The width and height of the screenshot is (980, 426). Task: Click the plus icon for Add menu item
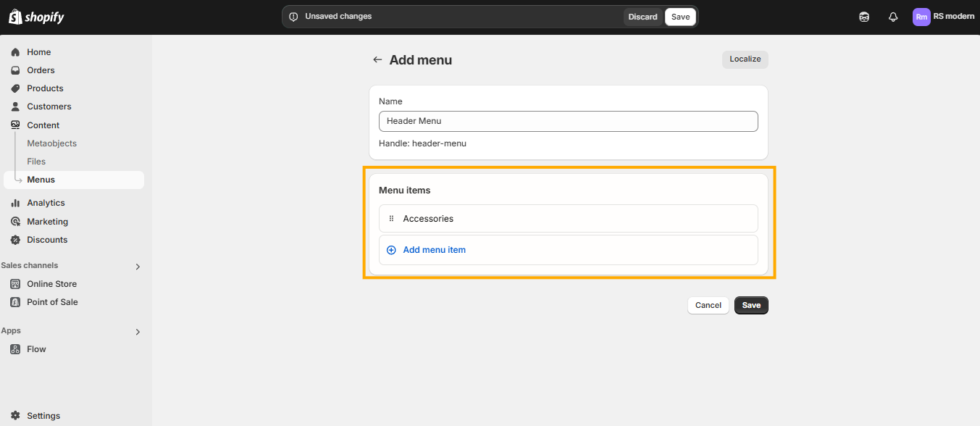click(x=391, y=250)
